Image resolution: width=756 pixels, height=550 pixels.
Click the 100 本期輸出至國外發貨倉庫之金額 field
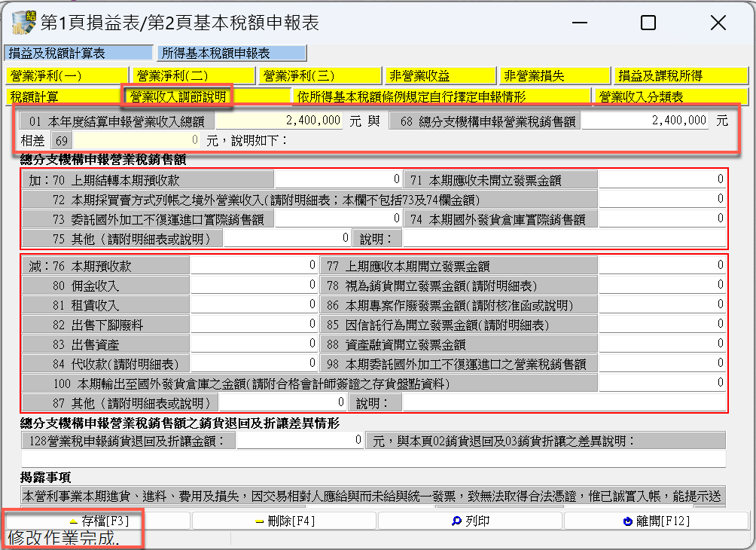662,383
